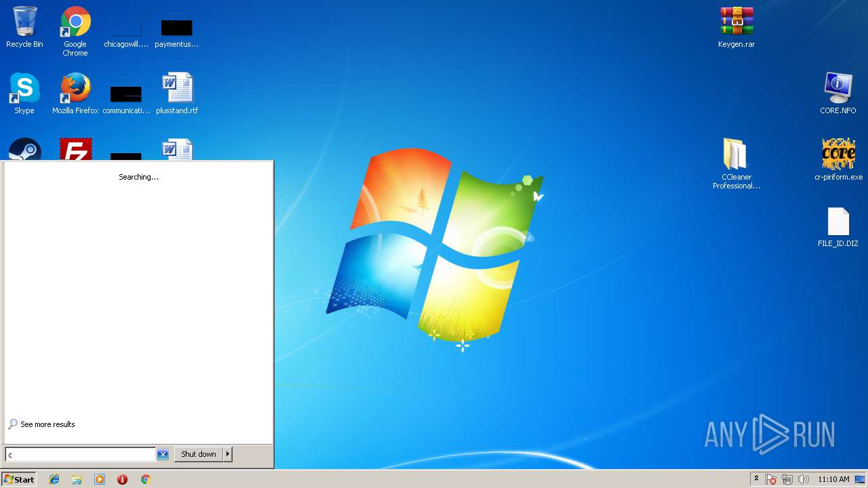Click the Start button

click(19, 479)
